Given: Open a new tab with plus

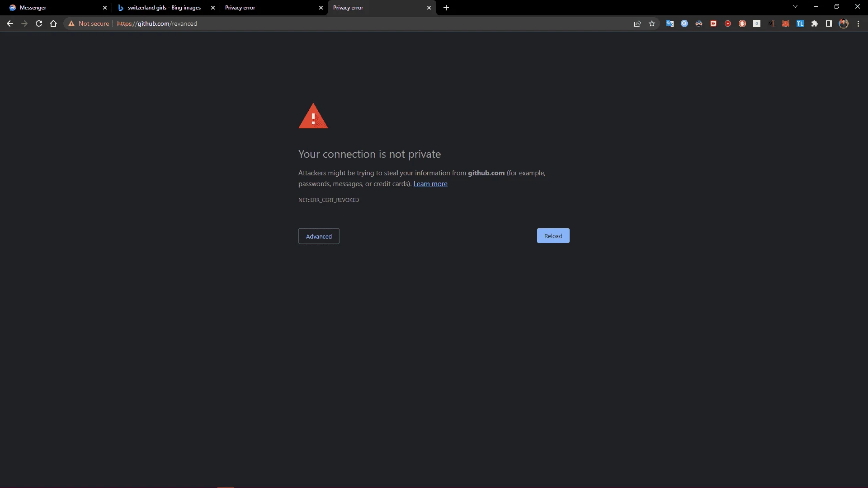Looking at the screenshot, I should click(x=446, y=8).
